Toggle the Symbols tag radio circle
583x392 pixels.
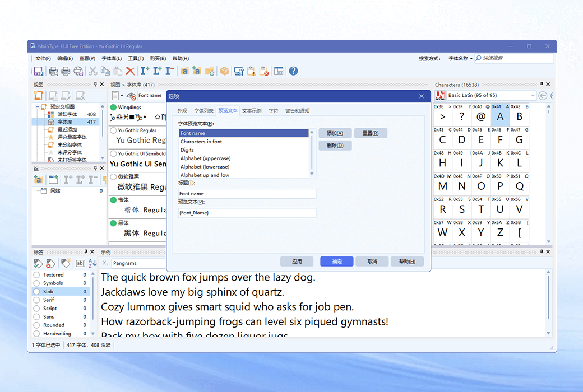[36, 283]
